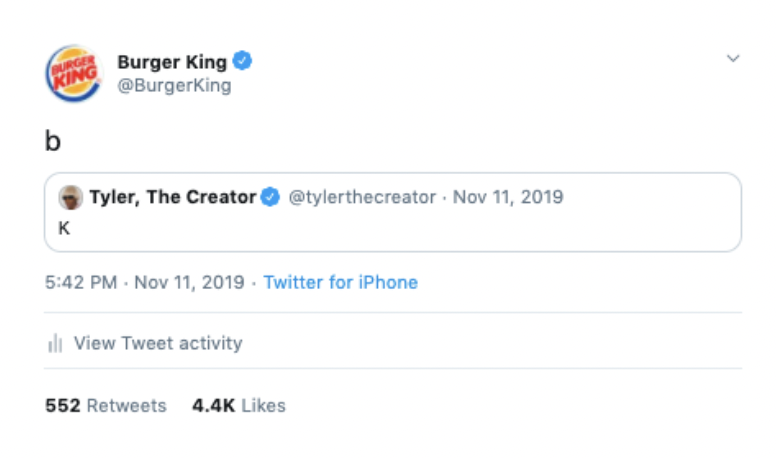The height and width of the screenshot is (458, 776).
Task: Click the View Tweet activity text
Action: click(x=158, y=343)
